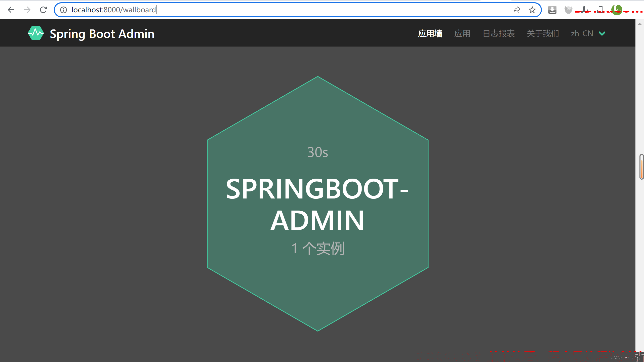Click the green chevron next to zh-CN
Image resolution: width=644 pixels, height=362 pixels.
tap(602, 34)
